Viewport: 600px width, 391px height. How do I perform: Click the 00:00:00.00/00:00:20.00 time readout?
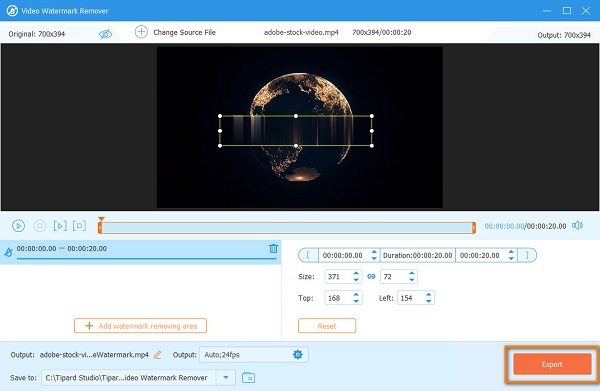coord(525,226)
